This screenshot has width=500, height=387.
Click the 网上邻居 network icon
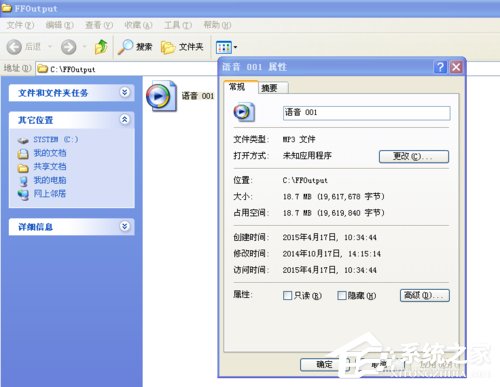pos(23,195)
